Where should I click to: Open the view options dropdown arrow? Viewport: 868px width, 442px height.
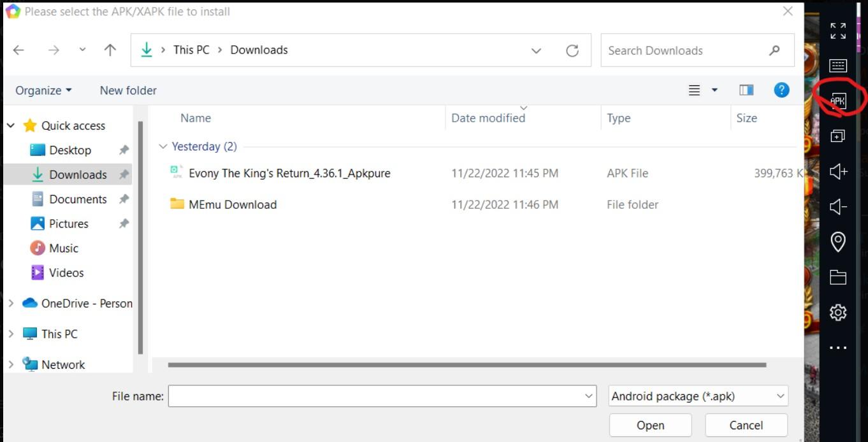click(x=714, y=90)
